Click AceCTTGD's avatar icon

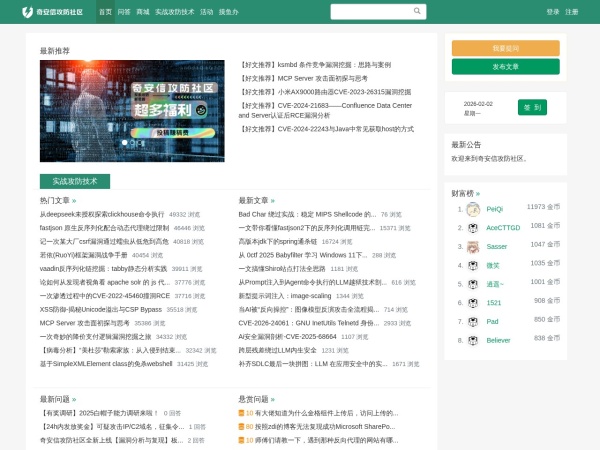click(x=474, y=228)
